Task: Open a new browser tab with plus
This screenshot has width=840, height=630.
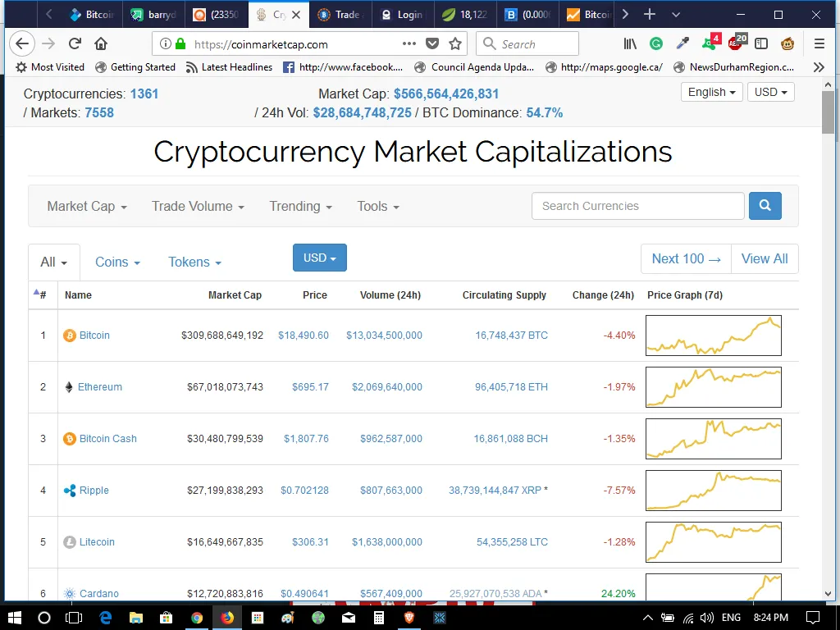Action: tap(650, 15)
